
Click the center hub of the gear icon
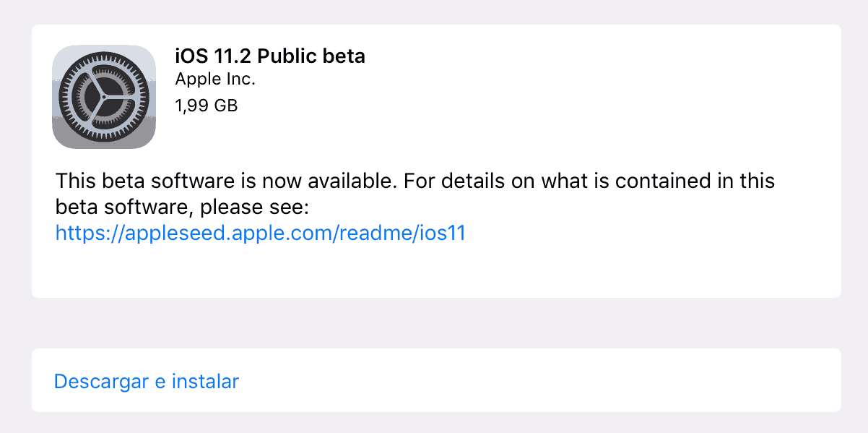point(104,97)
